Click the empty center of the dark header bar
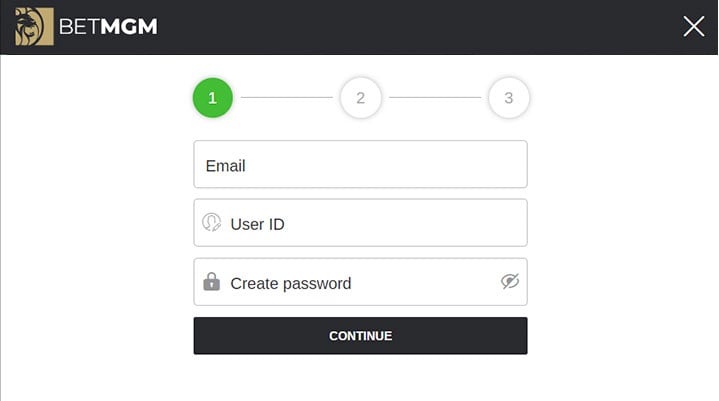Screen dimensions: 719x401 coord(400,27)
